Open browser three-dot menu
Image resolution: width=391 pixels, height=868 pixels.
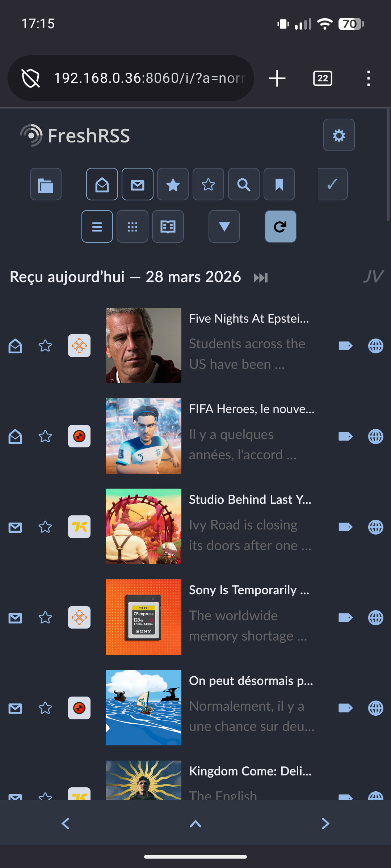pos(368,78)
